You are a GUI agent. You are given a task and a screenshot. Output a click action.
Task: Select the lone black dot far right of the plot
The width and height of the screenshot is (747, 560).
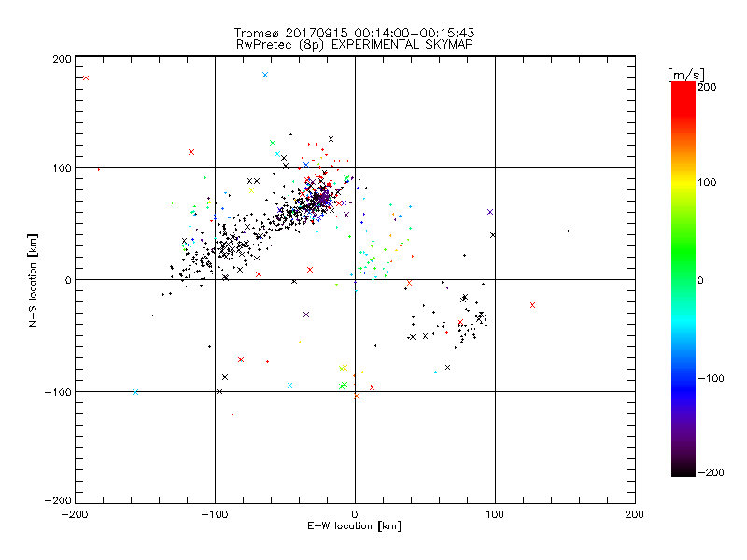568,231
